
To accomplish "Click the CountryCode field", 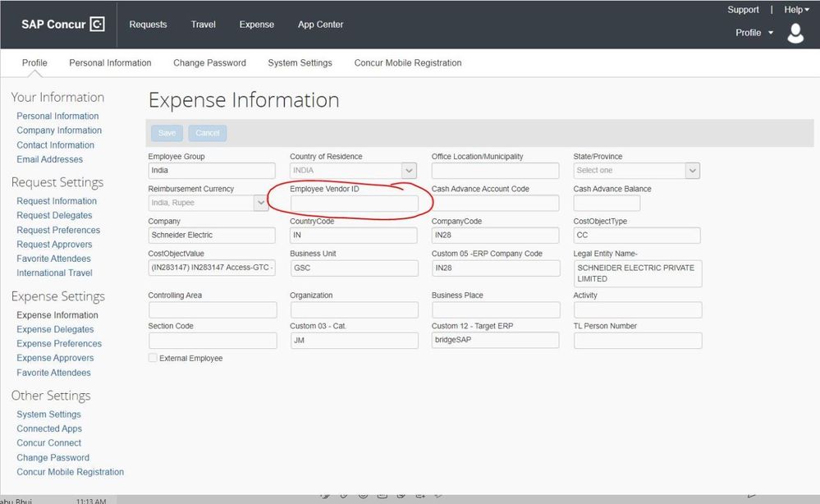I will tap(354, 236).
